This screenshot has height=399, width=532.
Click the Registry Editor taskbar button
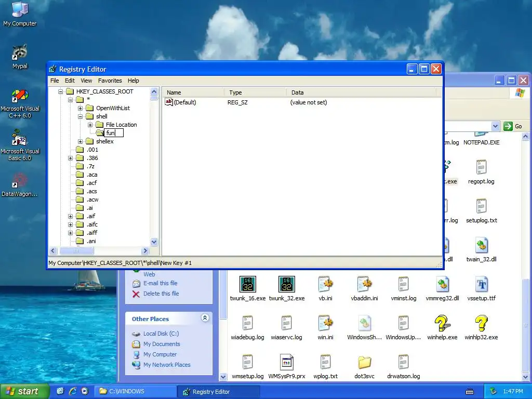tap(219, 392)
